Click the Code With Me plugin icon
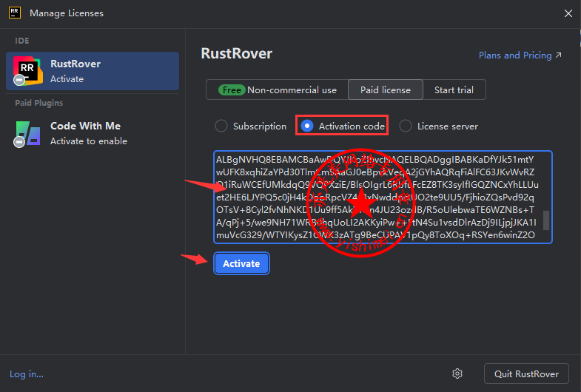This screenshot has height=392, width=581. (x=27, y=133)
